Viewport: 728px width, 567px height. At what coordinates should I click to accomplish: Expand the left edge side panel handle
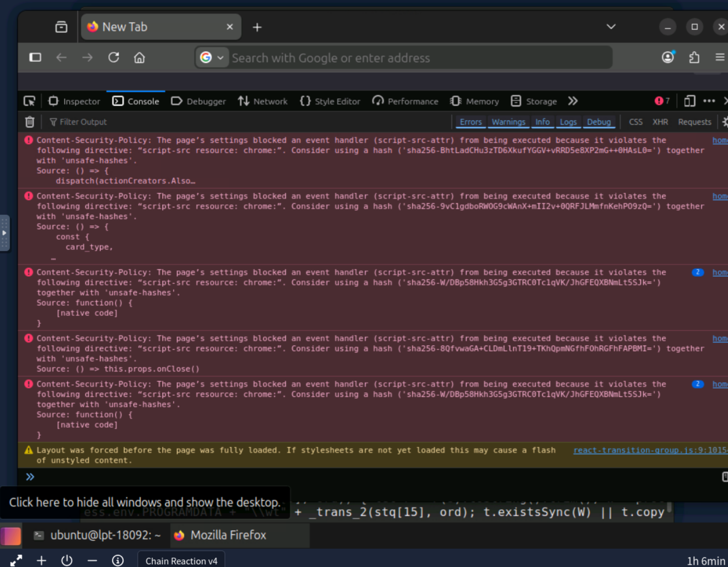pyautogui.click(x=4, y=233)
